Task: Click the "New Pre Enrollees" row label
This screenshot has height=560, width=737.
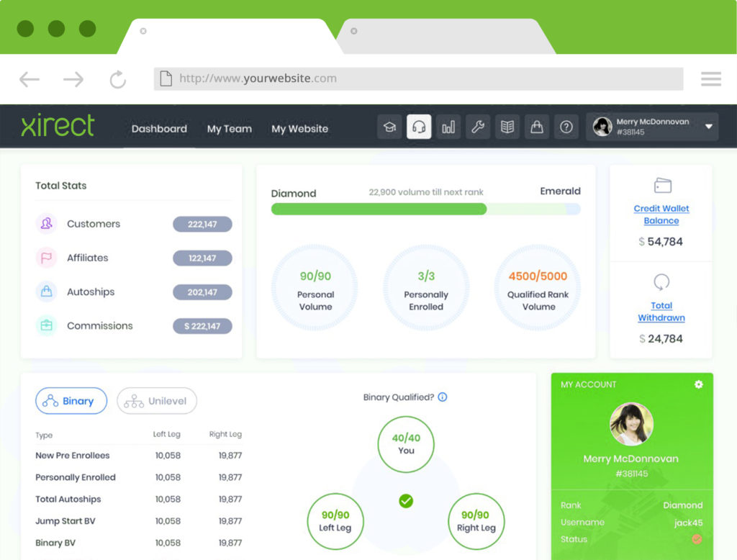Action: 73,455
